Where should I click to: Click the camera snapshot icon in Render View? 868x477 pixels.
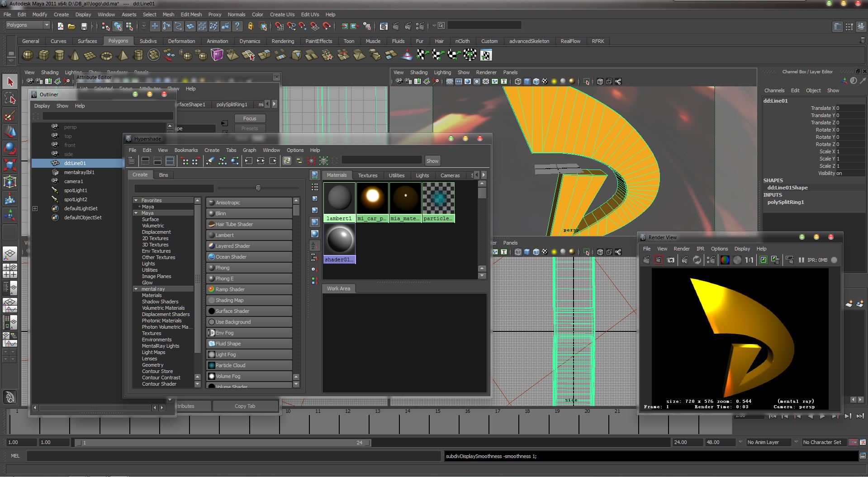tap(671, 260)
